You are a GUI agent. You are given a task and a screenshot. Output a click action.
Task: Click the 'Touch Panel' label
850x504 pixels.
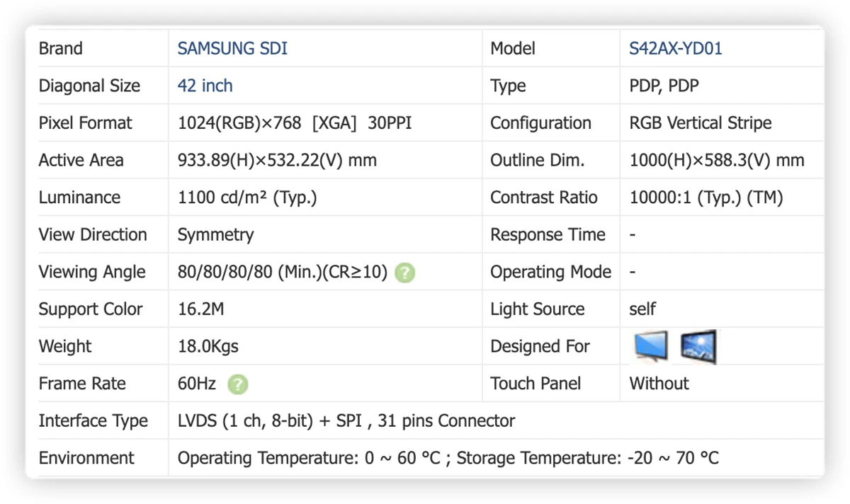click(535, 384)
